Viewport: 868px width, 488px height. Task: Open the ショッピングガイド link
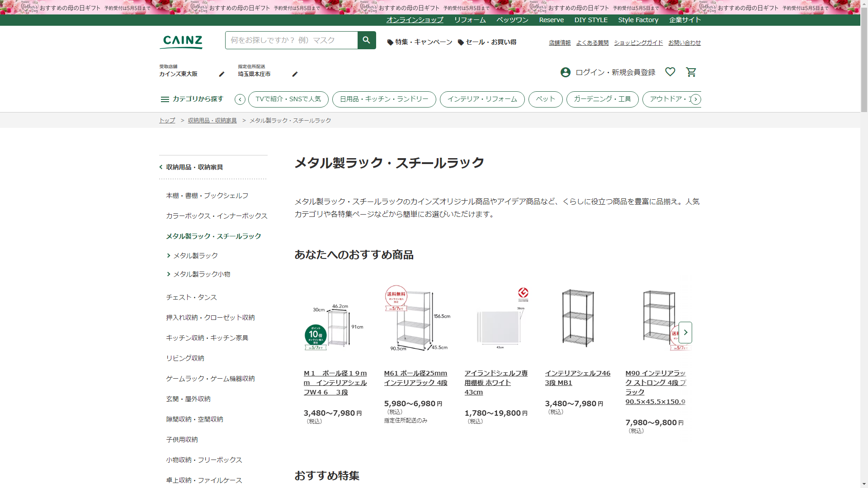coord(638,42)
